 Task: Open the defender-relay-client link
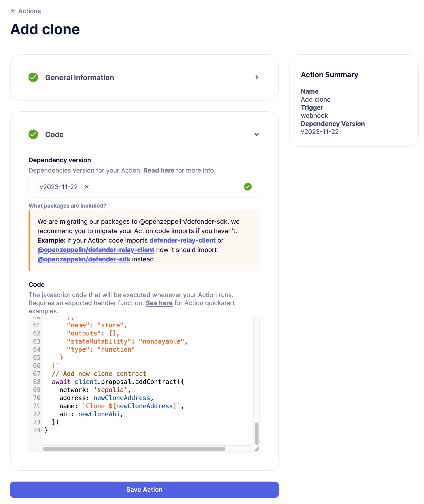click(x=182, y=240)
